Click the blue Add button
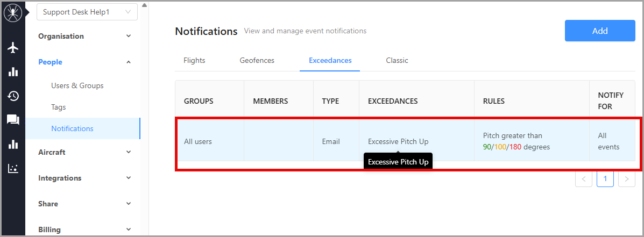644x237 pixels. coord(600,31)
